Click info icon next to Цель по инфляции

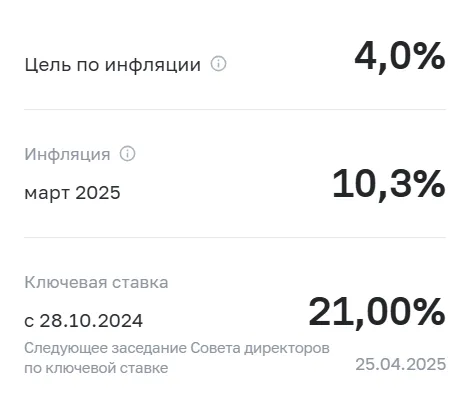218,63
